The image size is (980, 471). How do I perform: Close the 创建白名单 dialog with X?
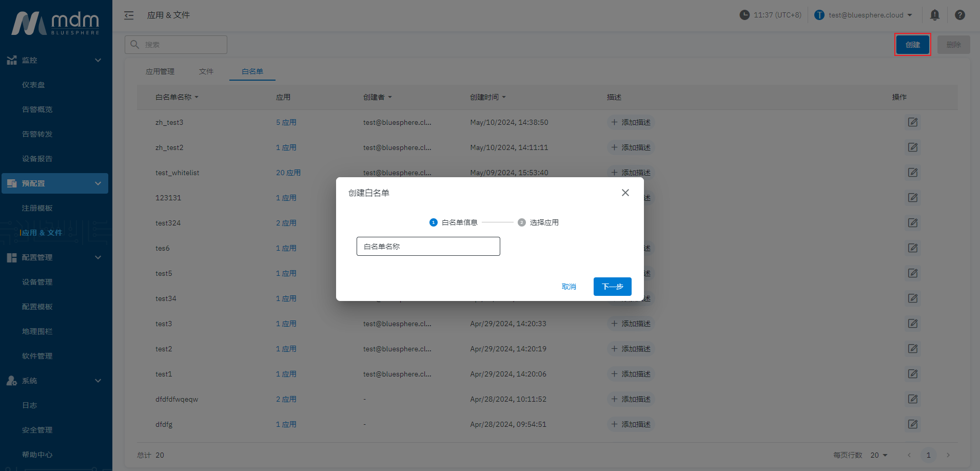point(625,193)
